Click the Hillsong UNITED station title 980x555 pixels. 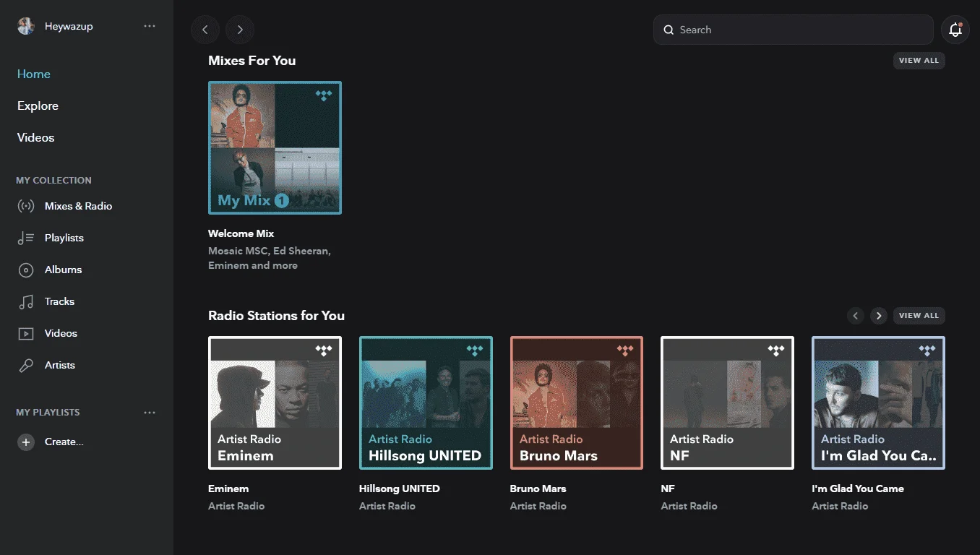click(x=399, y=489)
